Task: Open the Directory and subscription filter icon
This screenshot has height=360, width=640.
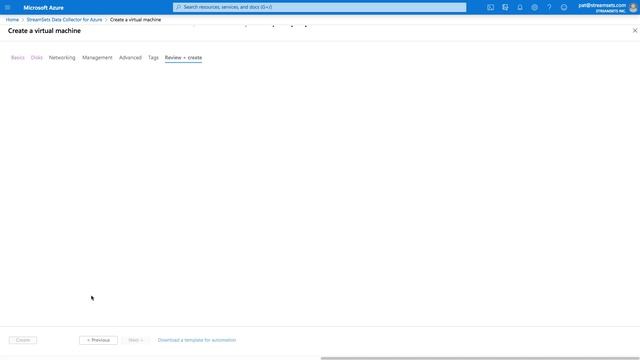Action: click(505, 7)
